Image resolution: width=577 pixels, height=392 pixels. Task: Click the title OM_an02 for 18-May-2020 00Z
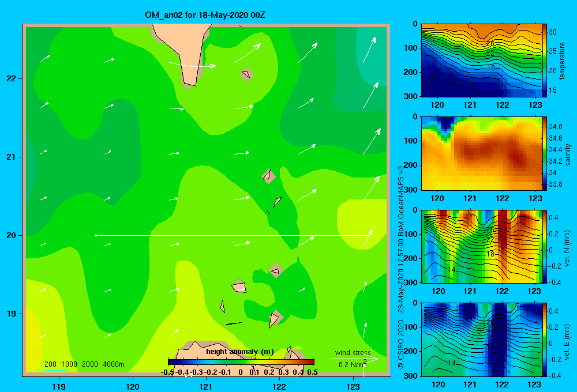tap(205, 15)
